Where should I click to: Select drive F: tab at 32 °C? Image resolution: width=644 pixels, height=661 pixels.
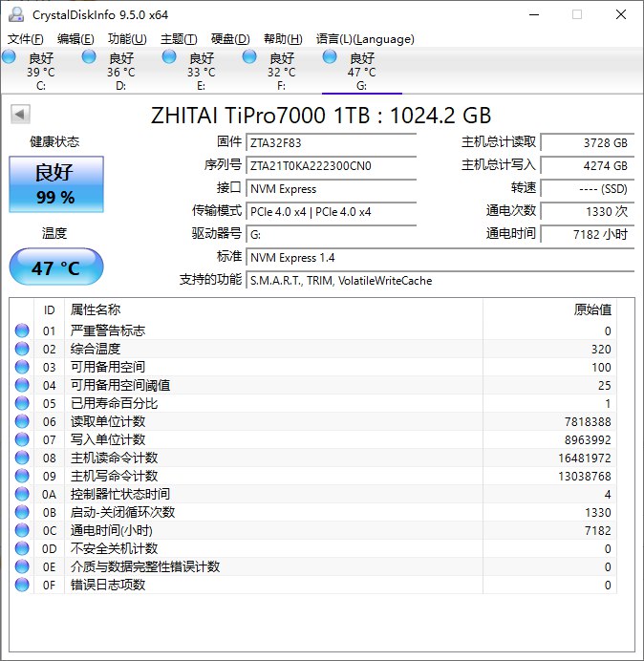pyautogui.click(x=281, y=71)
